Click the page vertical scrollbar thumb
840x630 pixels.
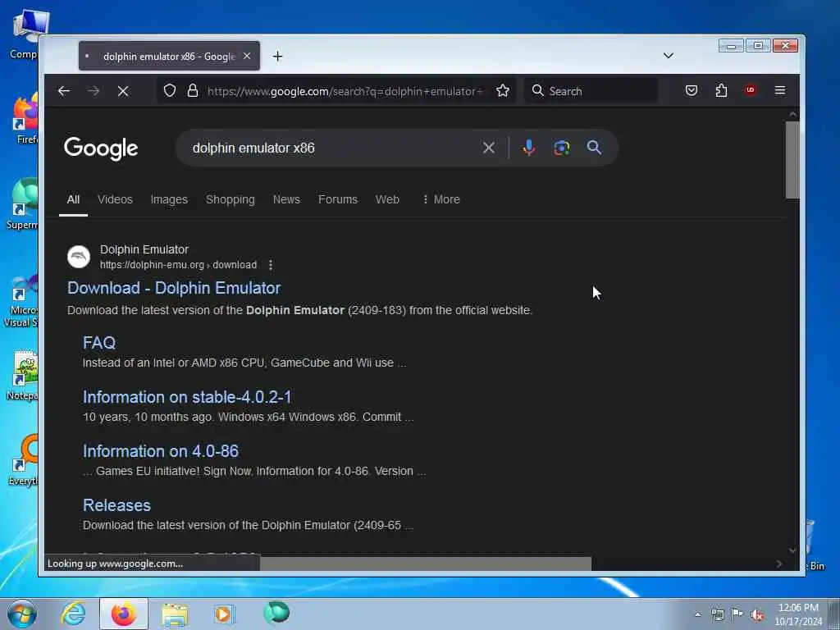[792, 160]
